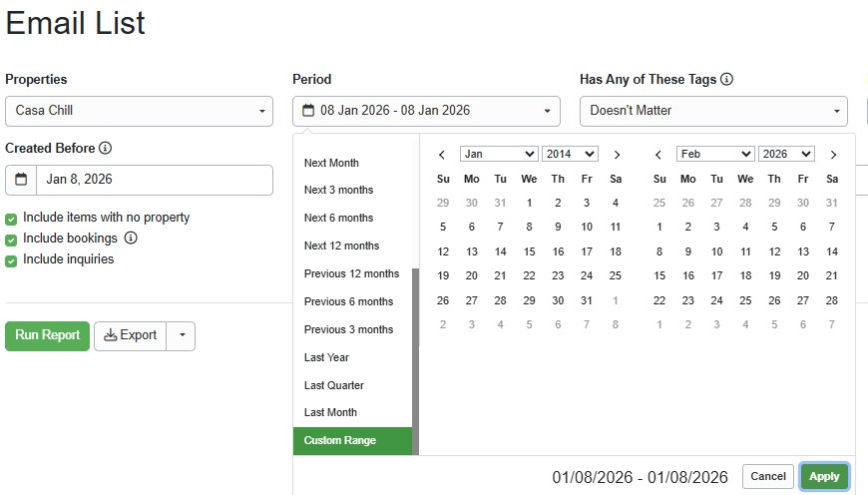The height and width of the screenshot is (495, 868).
Task: Uncheck Include items with no property
Action: point(11,219)
